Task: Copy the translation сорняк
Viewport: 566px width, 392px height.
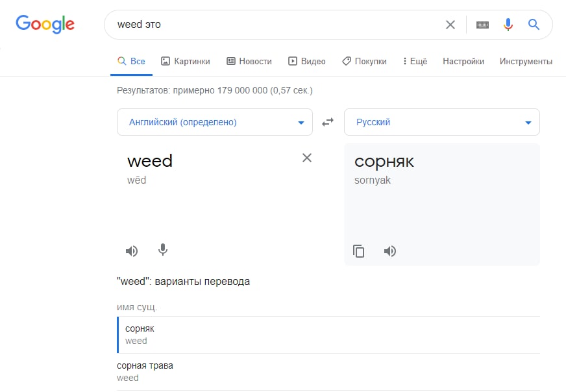Action: tap(358, 251)
